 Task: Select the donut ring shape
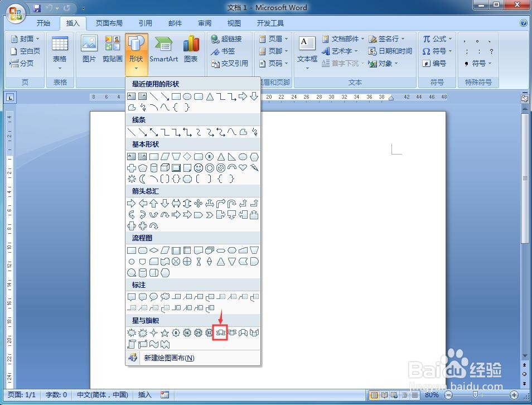209,168
